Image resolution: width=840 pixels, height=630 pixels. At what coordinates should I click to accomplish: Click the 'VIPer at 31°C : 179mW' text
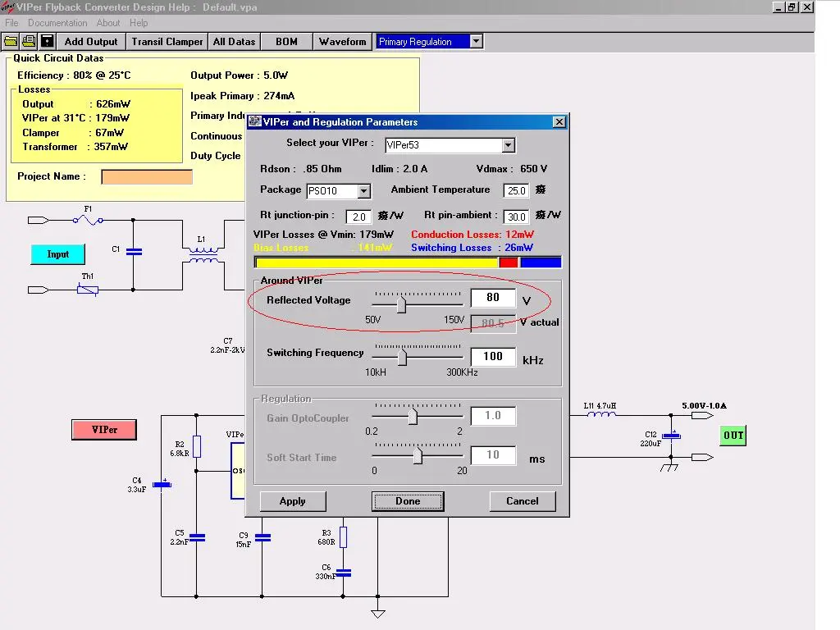pyautogui.click(x=76, y=118)
